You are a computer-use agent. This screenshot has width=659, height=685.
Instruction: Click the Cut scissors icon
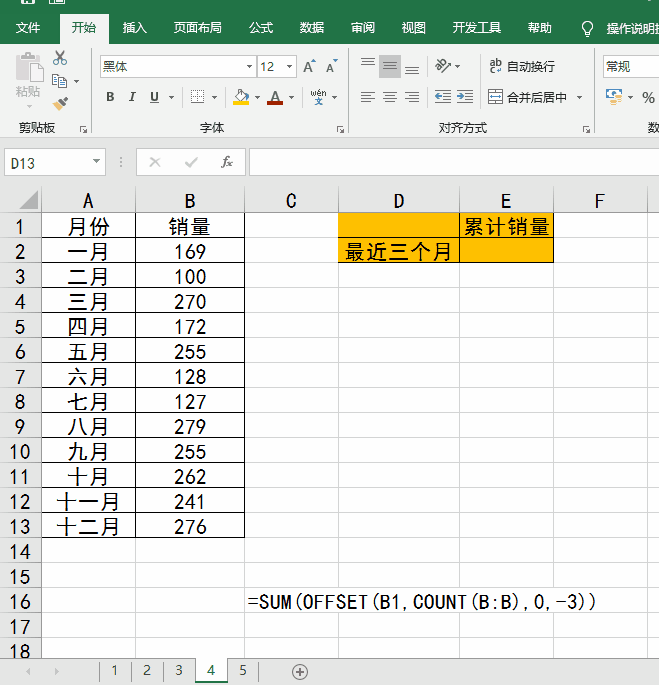pos(60,58)
